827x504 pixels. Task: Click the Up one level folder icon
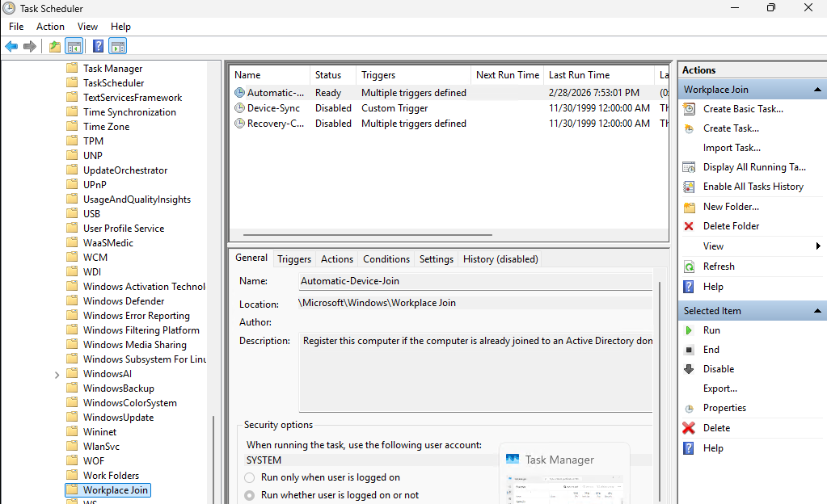[55, 46]
